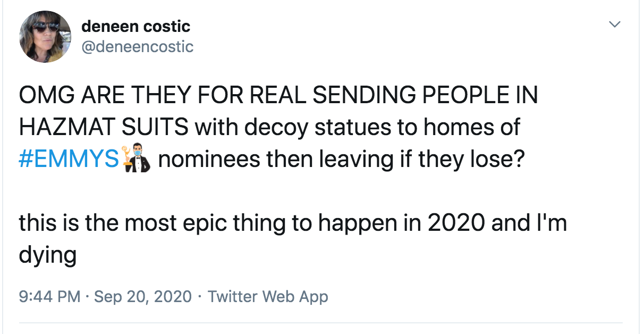Expand the tweet options chevron menu
644x334 pixels.
tap(615, 24)
